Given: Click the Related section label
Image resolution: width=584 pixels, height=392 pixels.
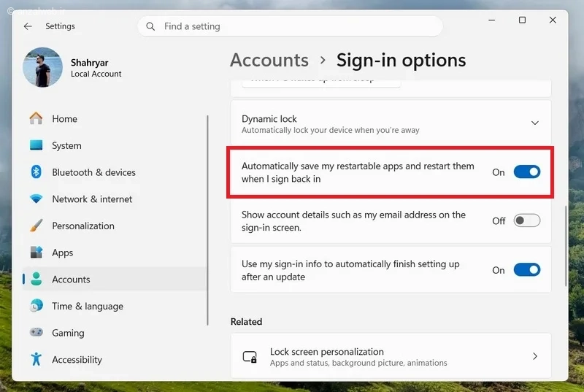Looking at the screenshot, I should pyautogui.click(x=246, y=322).
